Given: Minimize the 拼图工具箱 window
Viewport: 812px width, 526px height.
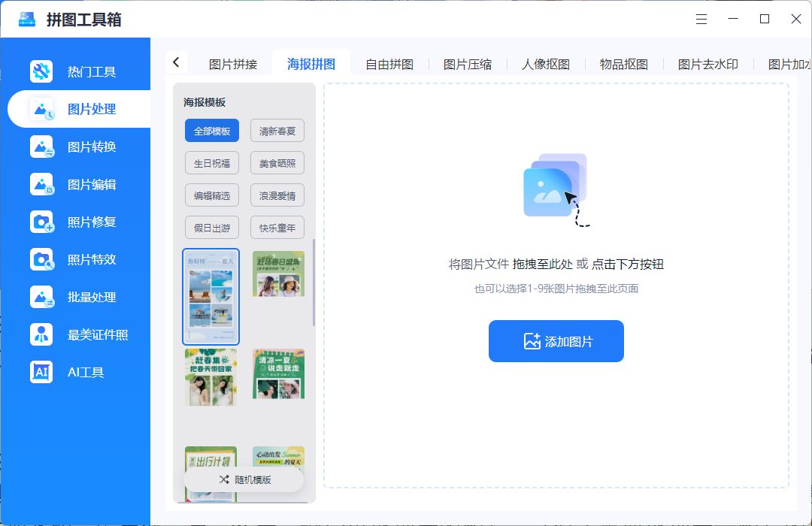Looking at the screenshot, I should click(x=733, y=19).
